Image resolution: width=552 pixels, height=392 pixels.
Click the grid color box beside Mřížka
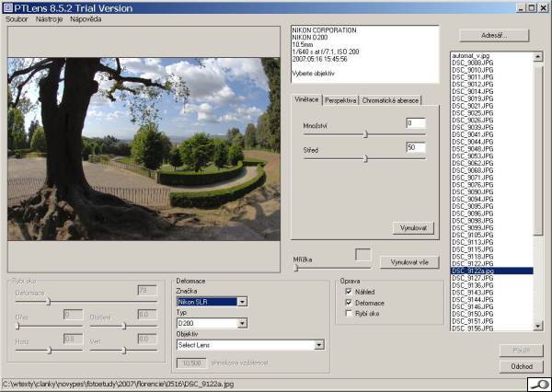(x=364, y=254)
